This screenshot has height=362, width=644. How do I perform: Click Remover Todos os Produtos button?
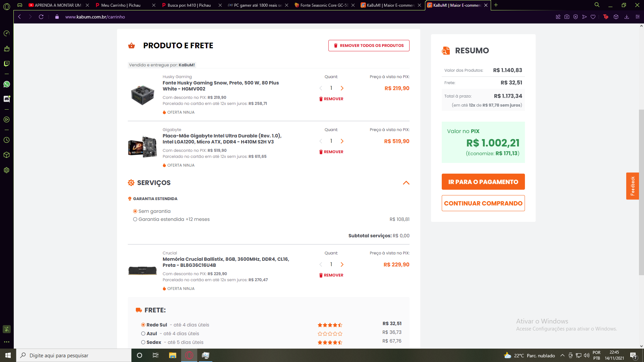(x=369, y=46)
